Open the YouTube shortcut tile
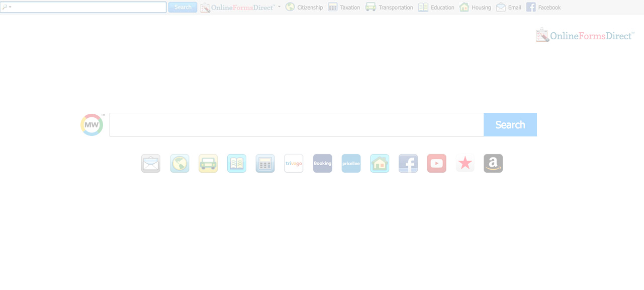 point(436,164)
